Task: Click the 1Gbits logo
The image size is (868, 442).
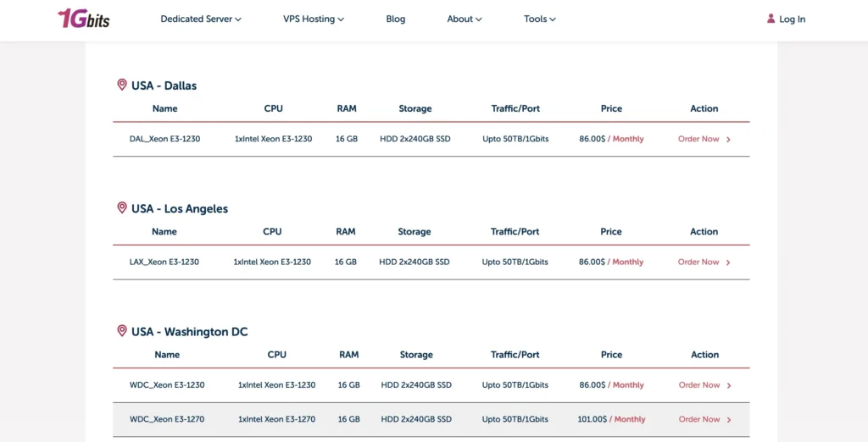Action: point(83,19)
